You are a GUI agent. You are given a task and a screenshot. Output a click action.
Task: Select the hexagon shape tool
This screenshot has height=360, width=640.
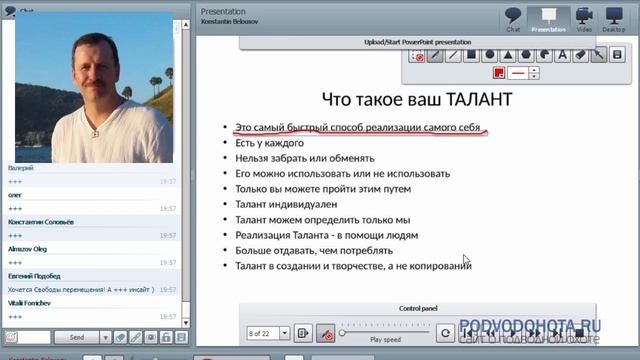coord(526,55)
